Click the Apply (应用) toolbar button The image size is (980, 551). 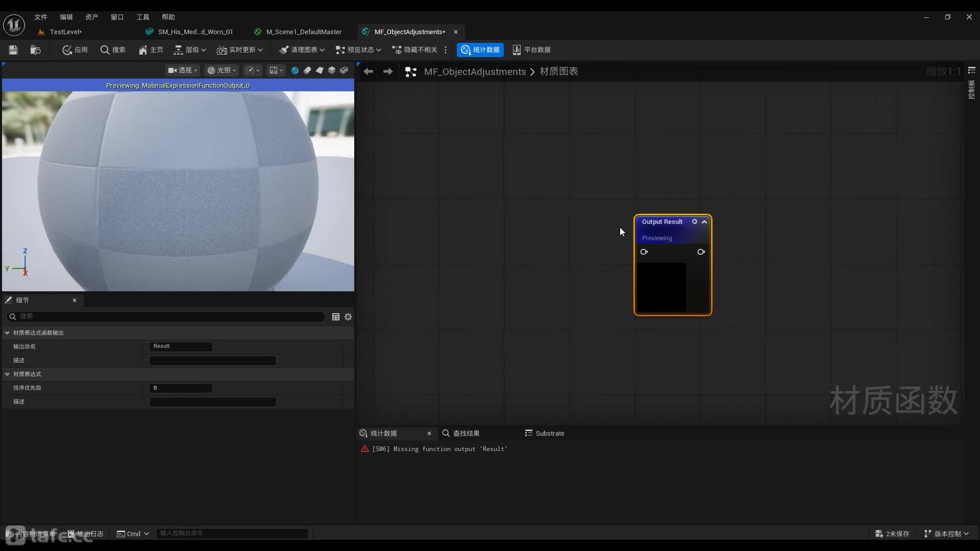coord(75,49)
